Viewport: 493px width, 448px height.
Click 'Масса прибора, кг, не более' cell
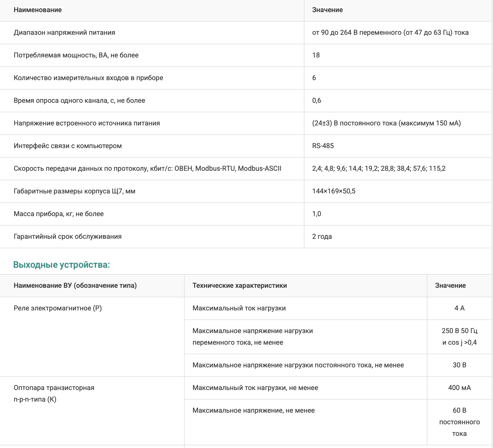(x=58, y=214)
